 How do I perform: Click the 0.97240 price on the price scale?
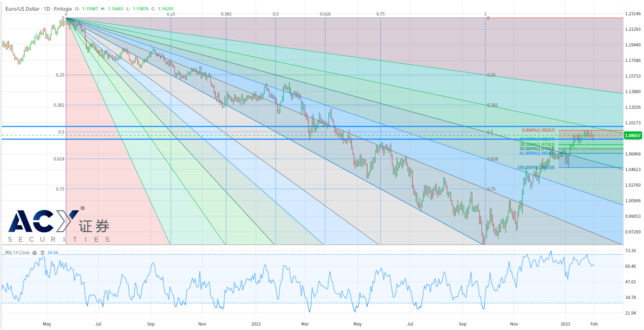tap(633, 232)
